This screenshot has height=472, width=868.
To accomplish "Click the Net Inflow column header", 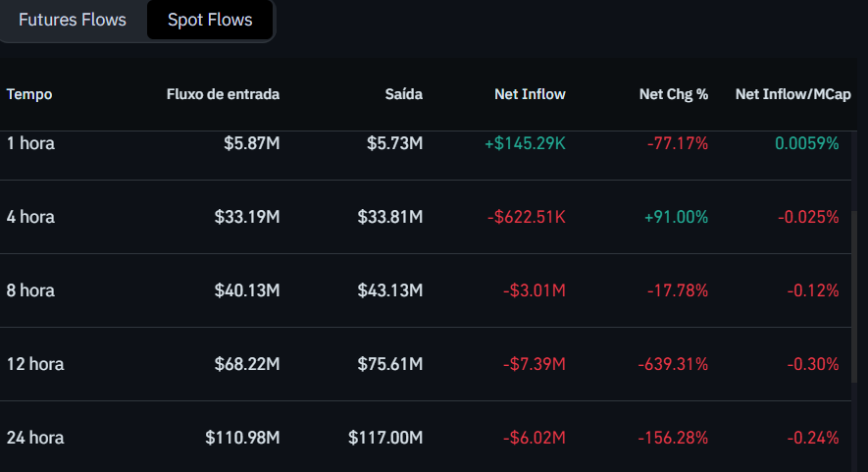I will 531,94.
